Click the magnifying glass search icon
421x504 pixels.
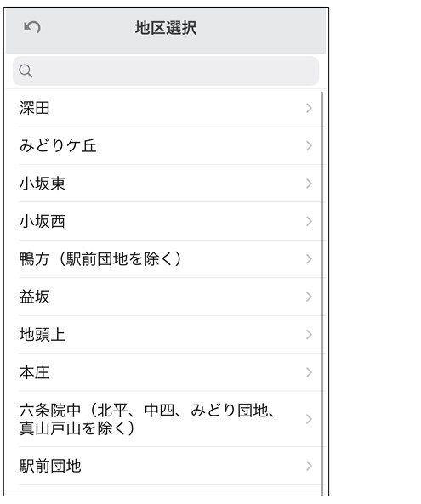point(26,71)
